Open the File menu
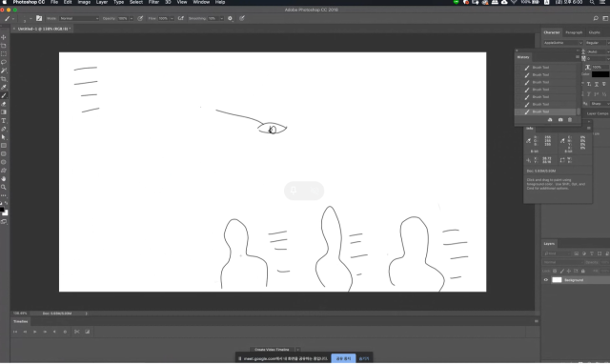Image resolution: width=610 pixels, height=364 pixels. coord(54,2)
